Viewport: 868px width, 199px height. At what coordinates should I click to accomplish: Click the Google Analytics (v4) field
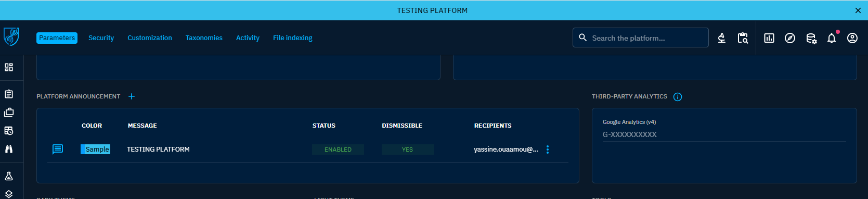point(724,134)
